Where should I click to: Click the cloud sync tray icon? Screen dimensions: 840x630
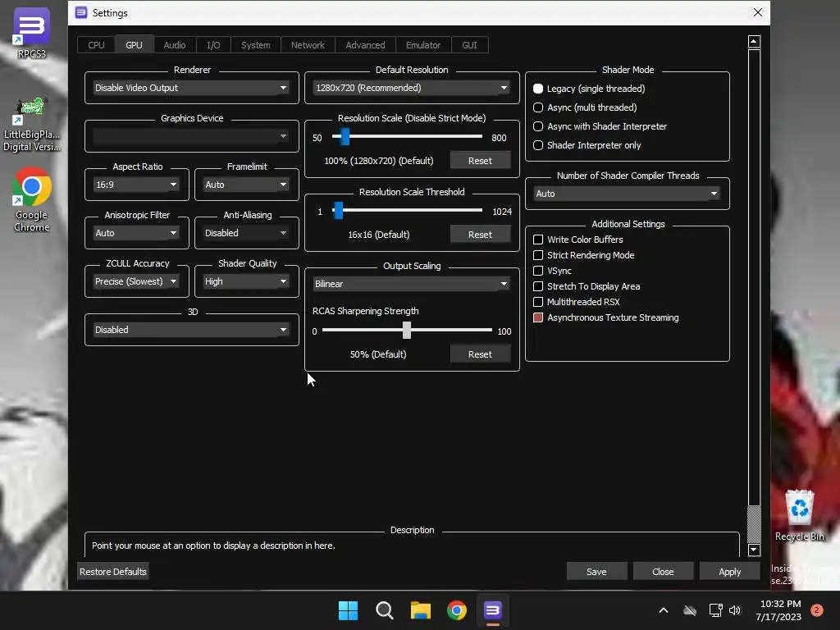(690, 610)
